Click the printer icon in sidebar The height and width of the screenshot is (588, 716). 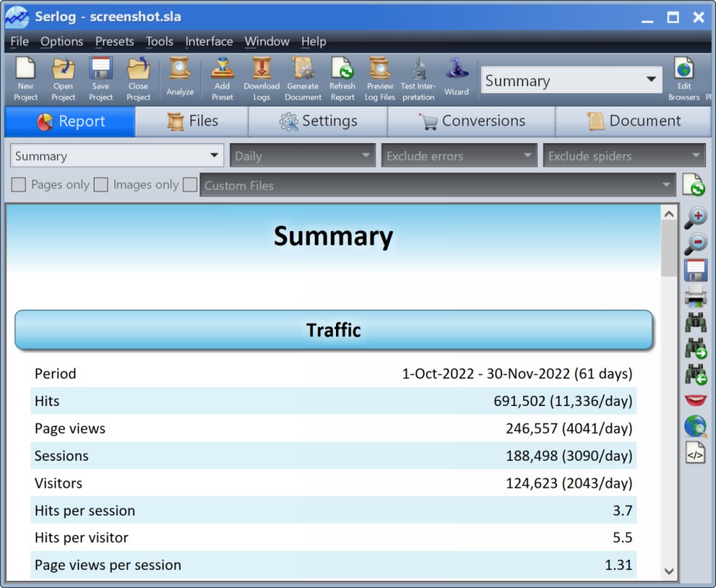[695, 296]
